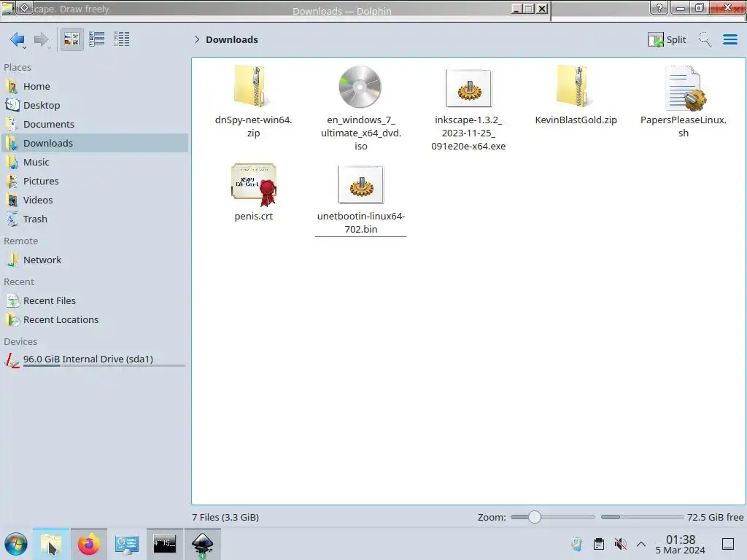Screen dimensions: 747x560
Task: Open Recent Files entry
Action: (x=95, y=301)
